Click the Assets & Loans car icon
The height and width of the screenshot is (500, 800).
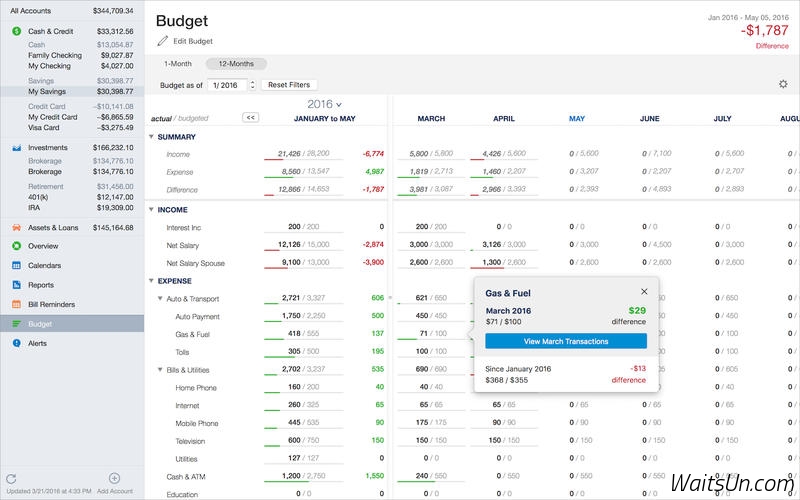pyautogui.click(x=17, y=227)
